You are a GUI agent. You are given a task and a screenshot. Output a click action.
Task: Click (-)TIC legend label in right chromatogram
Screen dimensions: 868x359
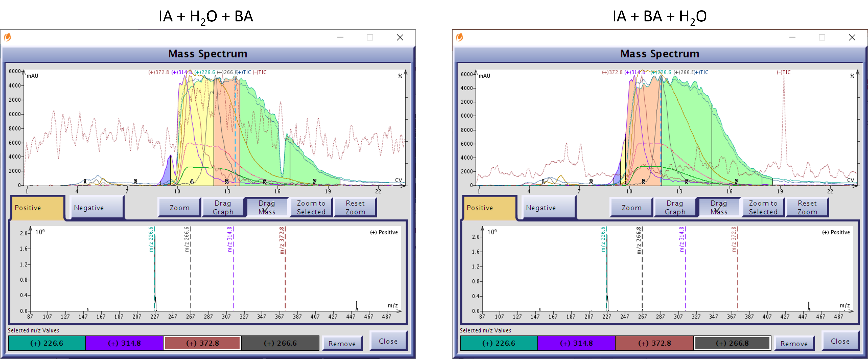783,72
